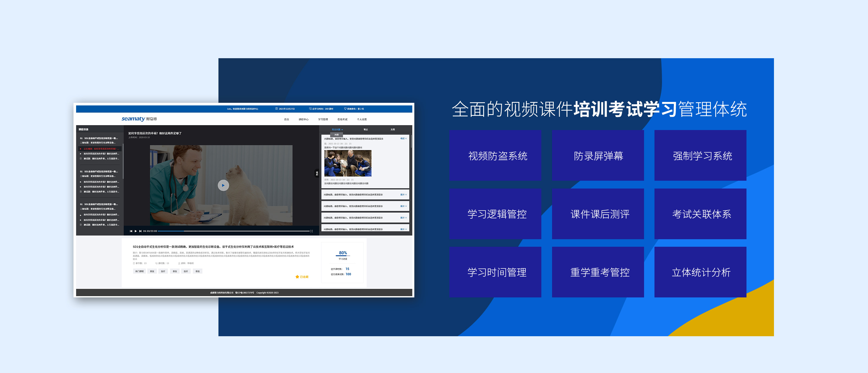This screenshot has width=868, height=373.
Task: Click the 系统排名 ranking icon in top bar
Action: pos(345,109)
